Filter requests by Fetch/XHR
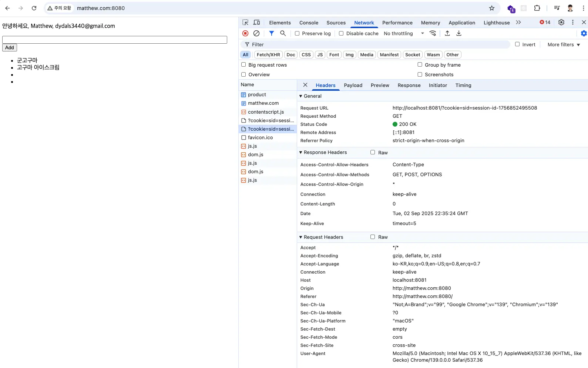The width and height of the screenshot is (588, 368). [268, 55]
